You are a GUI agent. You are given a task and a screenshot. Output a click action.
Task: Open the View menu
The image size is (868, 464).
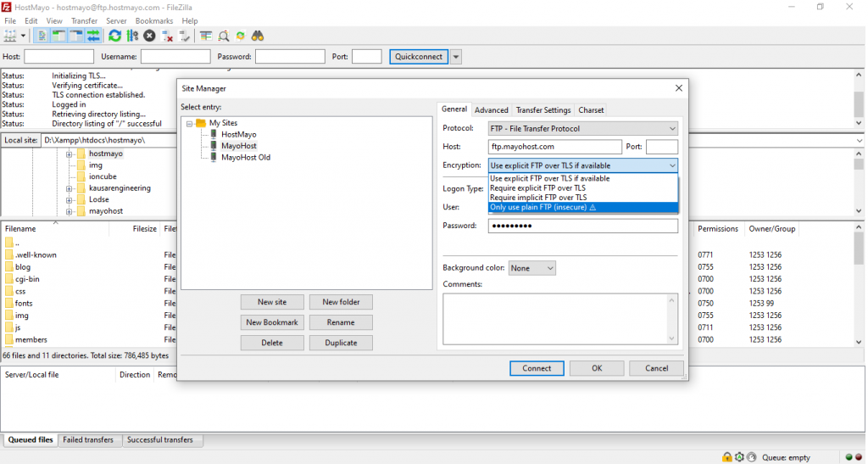[x=54, y=21]
